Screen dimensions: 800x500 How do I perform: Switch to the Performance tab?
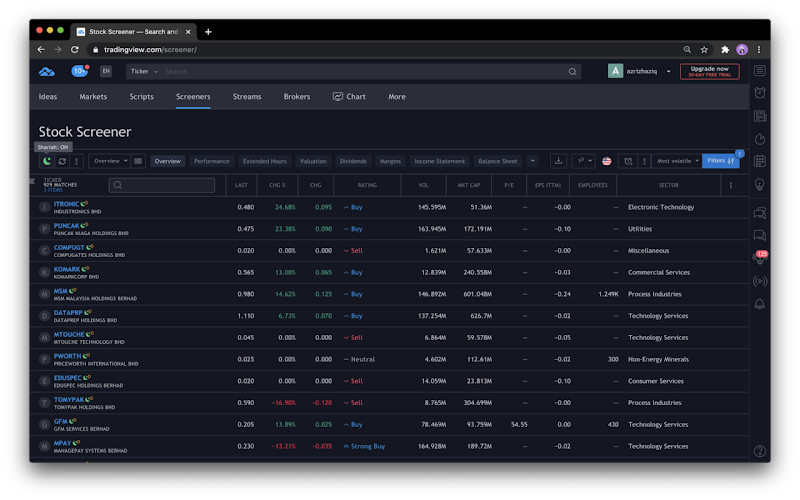point(212,161)
